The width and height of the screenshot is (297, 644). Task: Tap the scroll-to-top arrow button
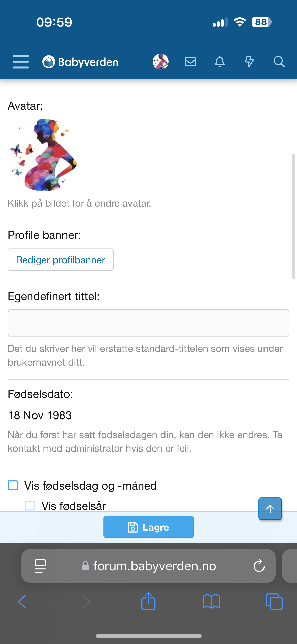point(270,509)
